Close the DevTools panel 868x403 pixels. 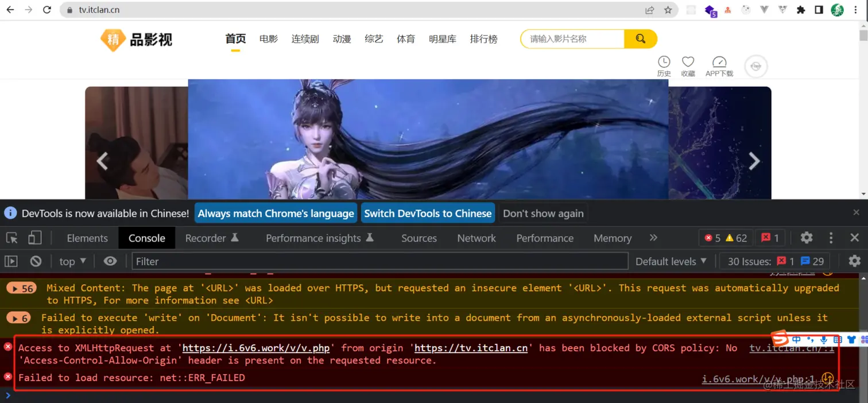[x=855, y=238]
